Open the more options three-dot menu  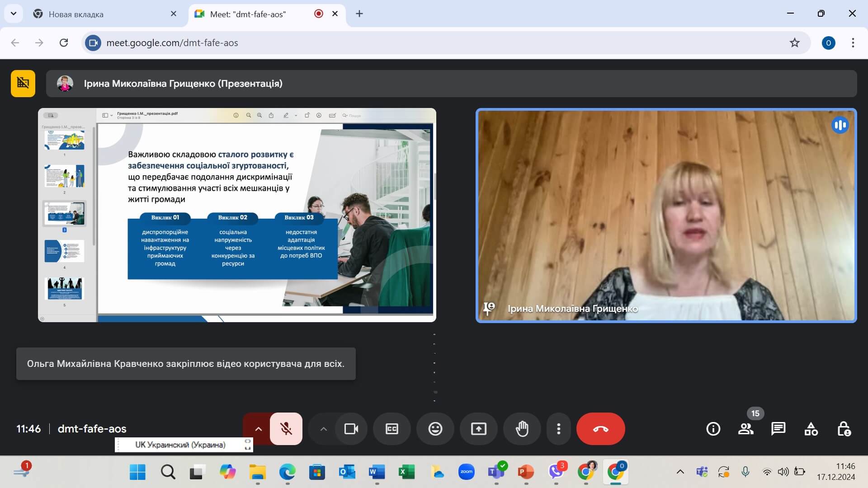[x=558, y=429]
